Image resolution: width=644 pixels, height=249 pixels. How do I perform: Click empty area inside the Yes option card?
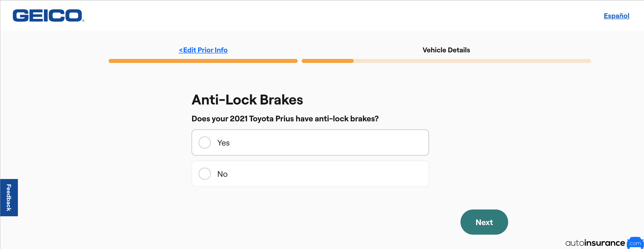point(328,143)
